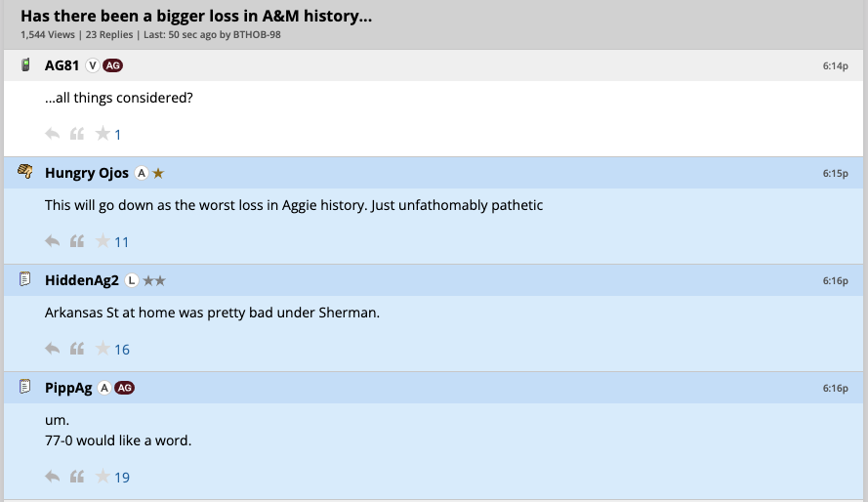Image resolution: width=868 pixels, height=502 pixels.
Task: Click the AG badge next to PippAg
Action: (124, 388)
